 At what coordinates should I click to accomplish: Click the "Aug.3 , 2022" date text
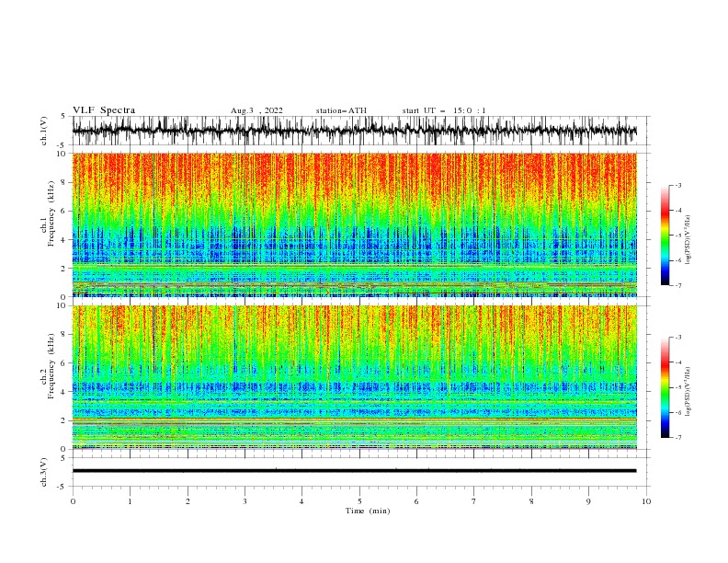pyautogui.click(x=256, y=110)
